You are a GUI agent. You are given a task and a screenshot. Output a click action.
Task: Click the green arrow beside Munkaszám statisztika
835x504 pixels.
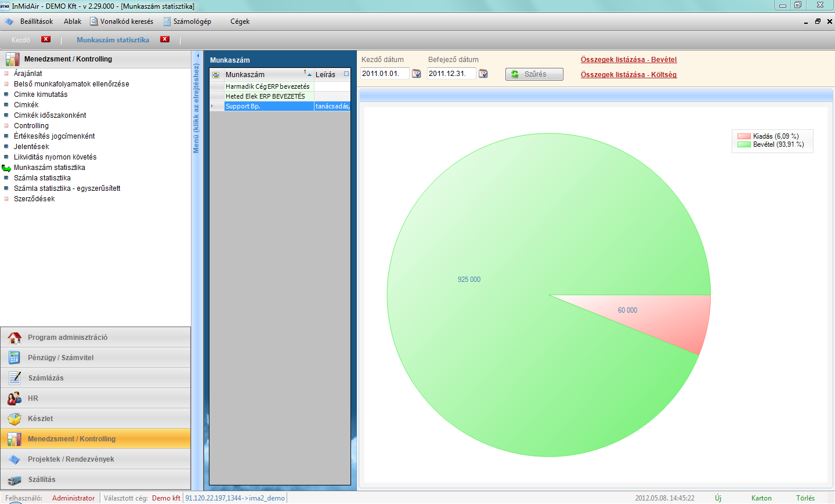coord(6,168)
